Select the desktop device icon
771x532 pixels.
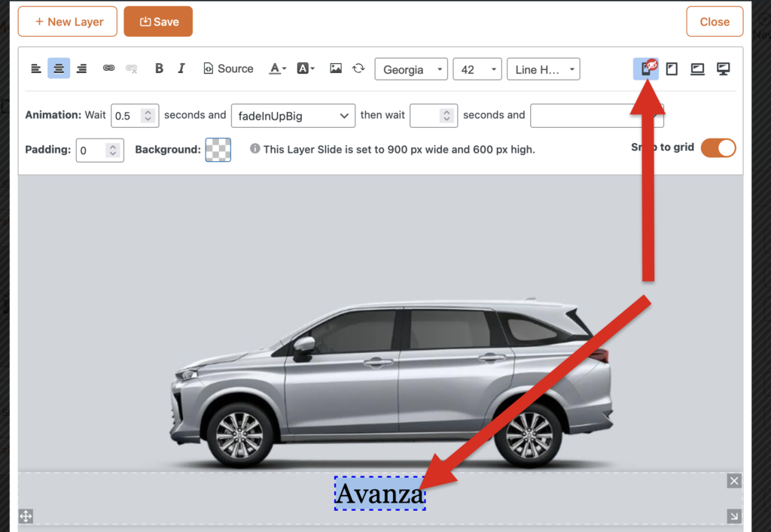pyautogui.click(x=723, y=68)
